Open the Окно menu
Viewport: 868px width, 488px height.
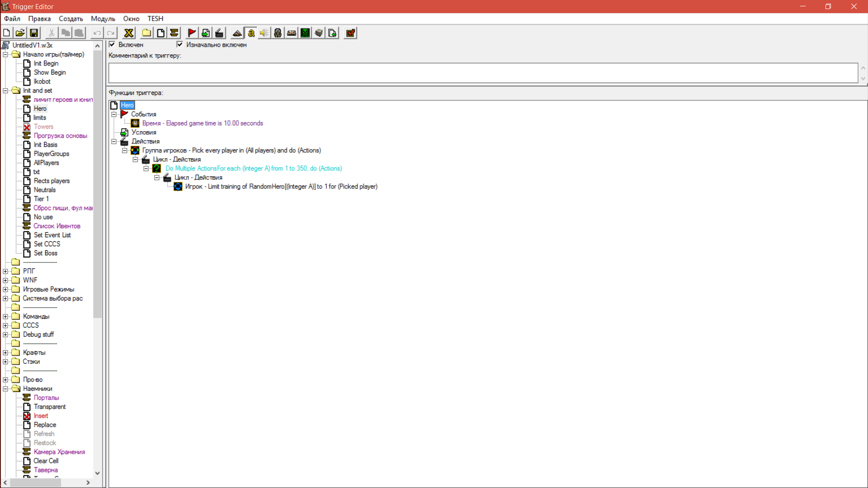click(x=131, y=19)
